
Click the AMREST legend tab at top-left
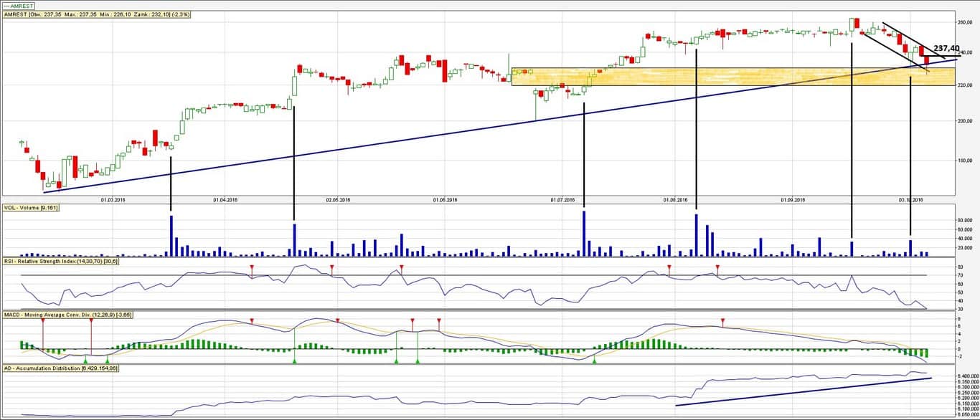(x=18, y=6)
